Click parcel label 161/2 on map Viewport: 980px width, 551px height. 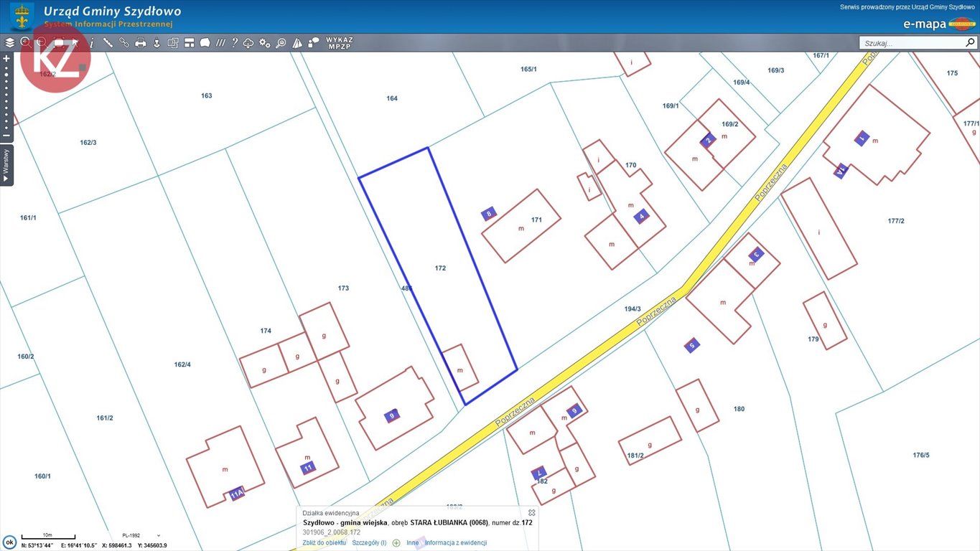105,418
